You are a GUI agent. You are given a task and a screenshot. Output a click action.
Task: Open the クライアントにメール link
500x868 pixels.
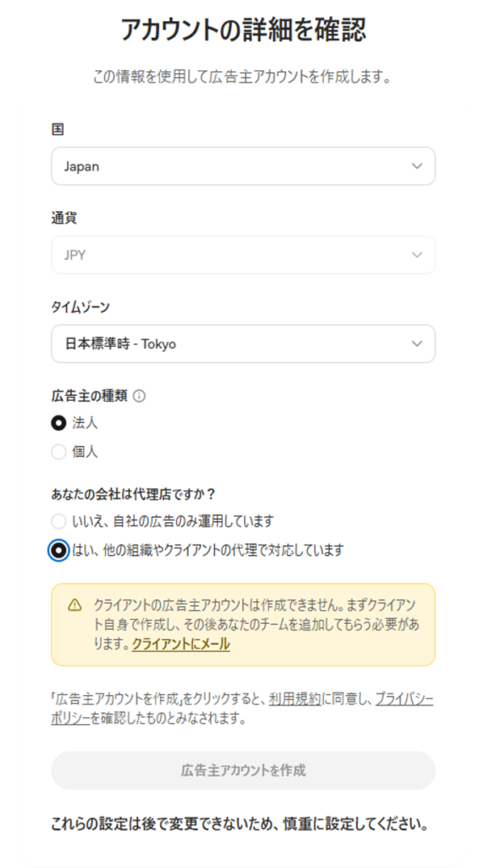tap(181, 644)
